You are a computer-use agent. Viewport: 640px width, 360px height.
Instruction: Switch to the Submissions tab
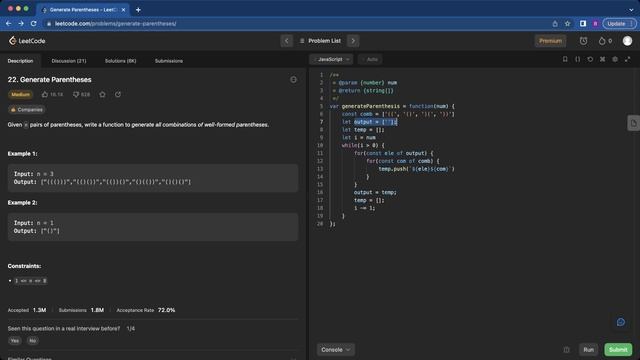pyautogui.click(x=169, y=61)
